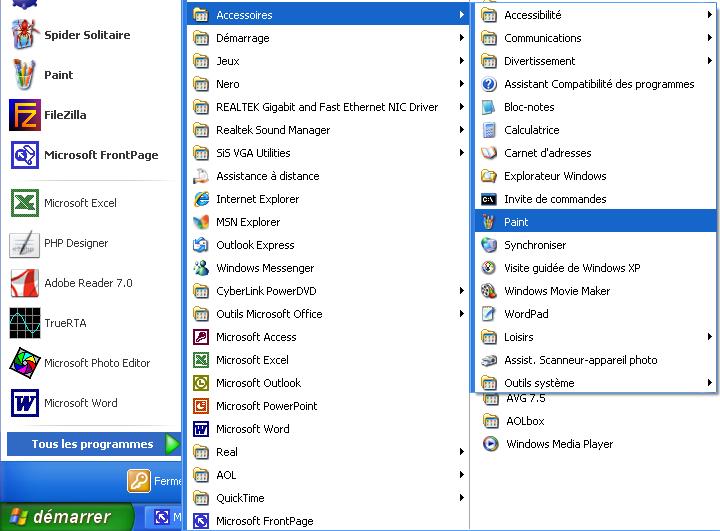Expand Démarrage submenu arrow
This screenshot has height=531, width=720.
coord(461,38)
